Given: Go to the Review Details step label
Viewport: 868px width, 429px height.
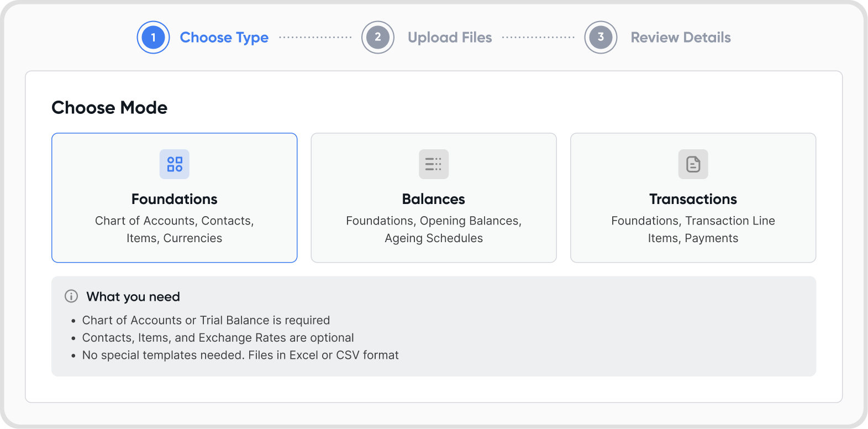Looking at the screenshot, I should (681, 38).
